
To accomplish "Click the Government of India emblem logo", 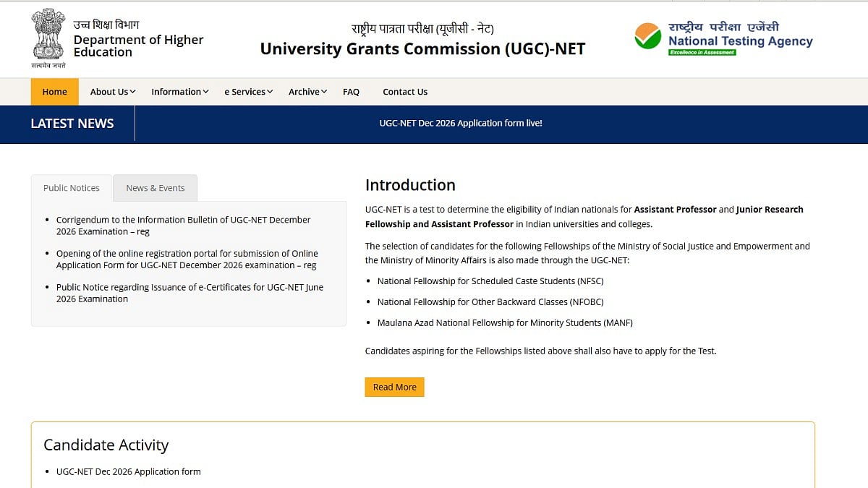I will tap(48, 38).
